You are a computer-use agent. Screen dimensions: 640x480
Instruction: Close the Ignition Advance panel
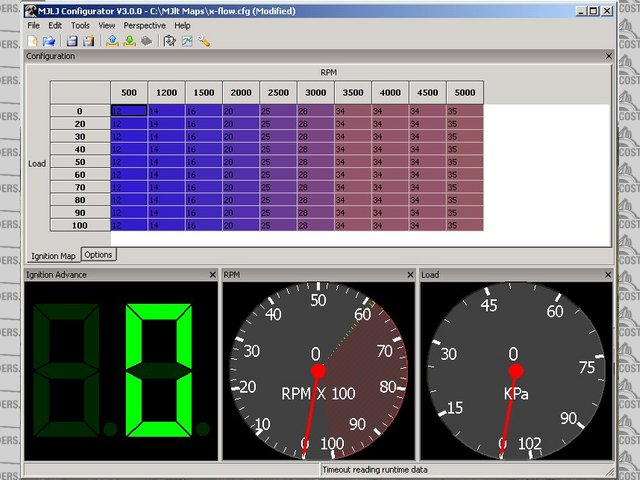point(213,275)
